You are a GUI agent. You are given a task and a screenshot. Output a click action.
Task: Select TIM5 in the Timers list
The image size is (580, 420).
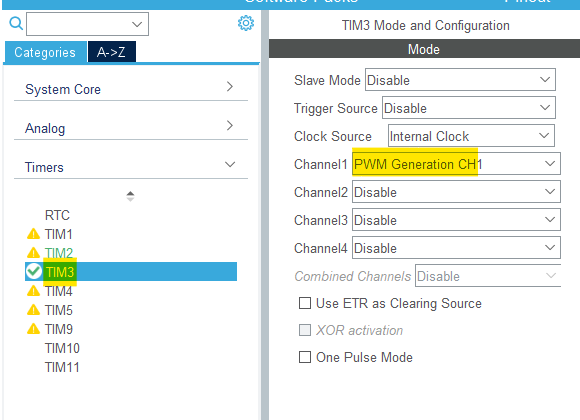click(x=58, y=310)
